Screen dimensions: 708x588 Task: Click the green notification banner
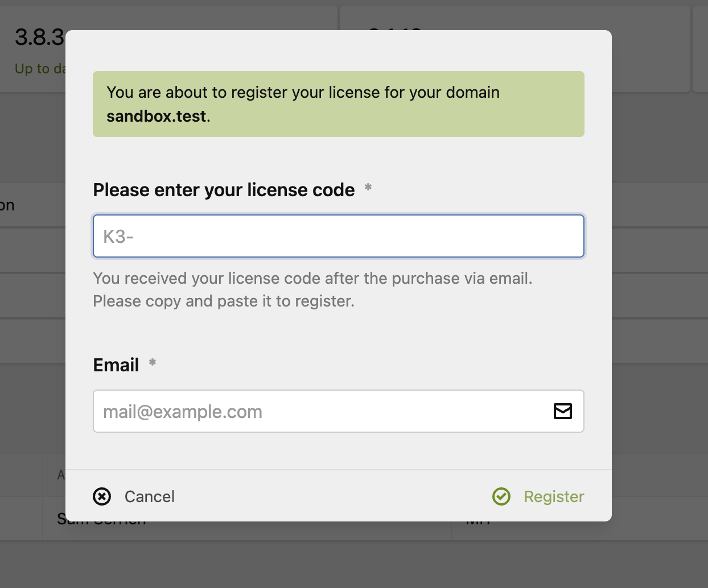coord(339,104)
